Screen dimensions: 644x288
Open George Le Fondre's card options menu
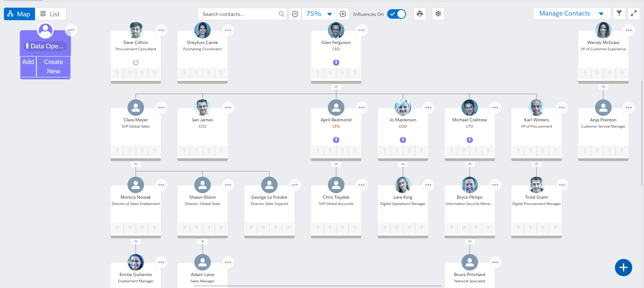point(294,185)
